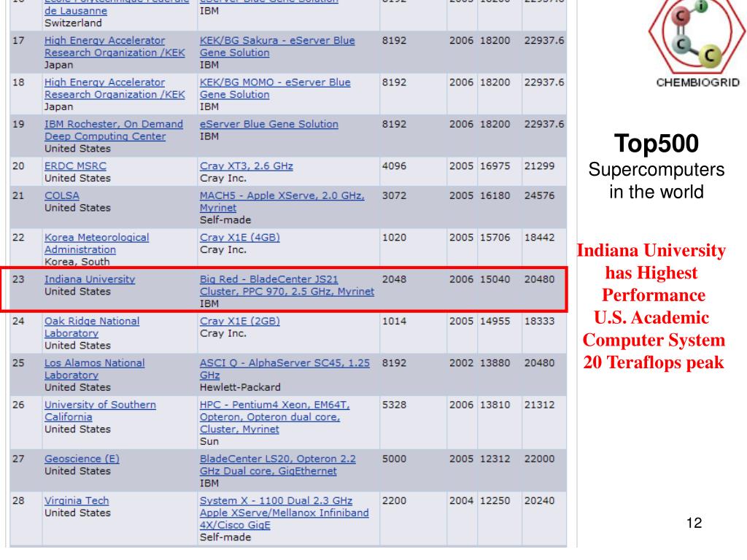Open the HPC Pentium4 Xeon cluster link
Screen dimensions: 747x560
[274, 417]
